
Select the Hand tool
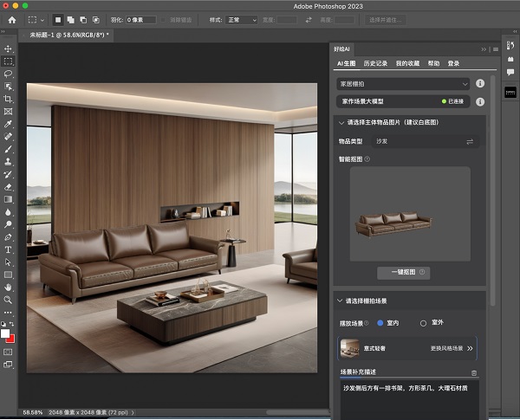[8, 287]
